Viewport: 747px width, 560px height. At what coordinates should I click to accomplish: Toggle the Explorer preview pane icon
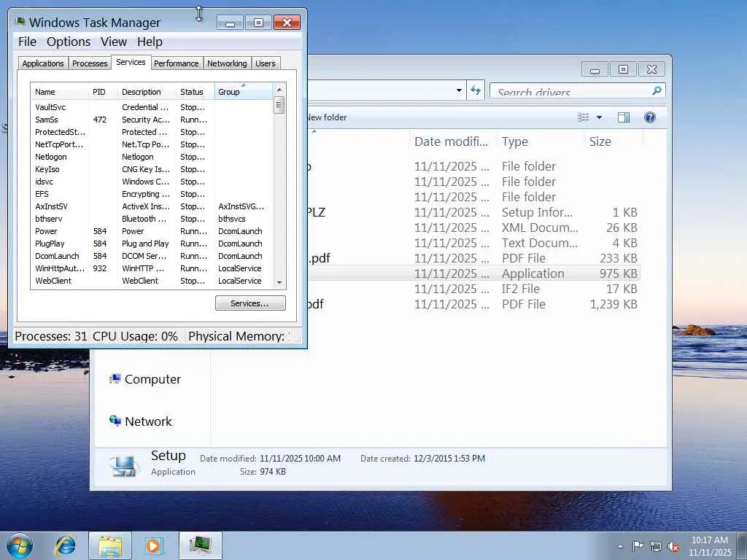624,117
